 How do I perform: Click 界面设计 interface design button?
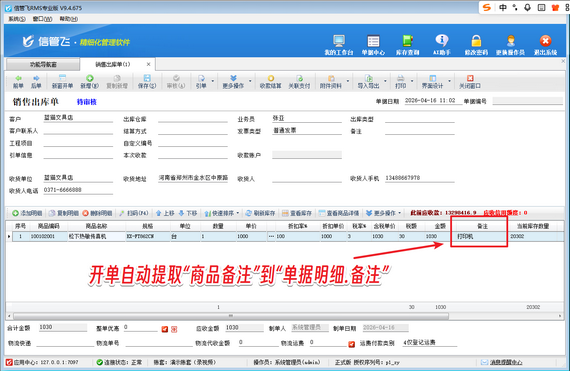(x=432, y=82)
